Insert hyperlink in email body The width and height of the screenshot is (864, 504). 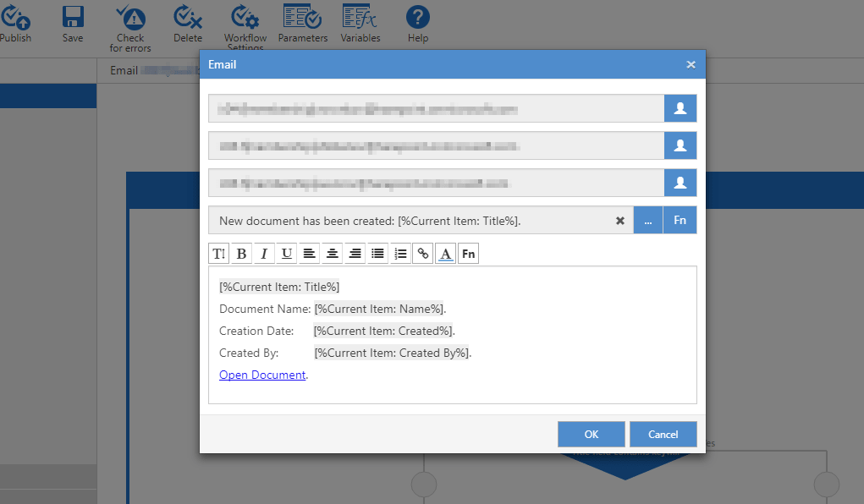pyautogui.click(x=422, y=254)
